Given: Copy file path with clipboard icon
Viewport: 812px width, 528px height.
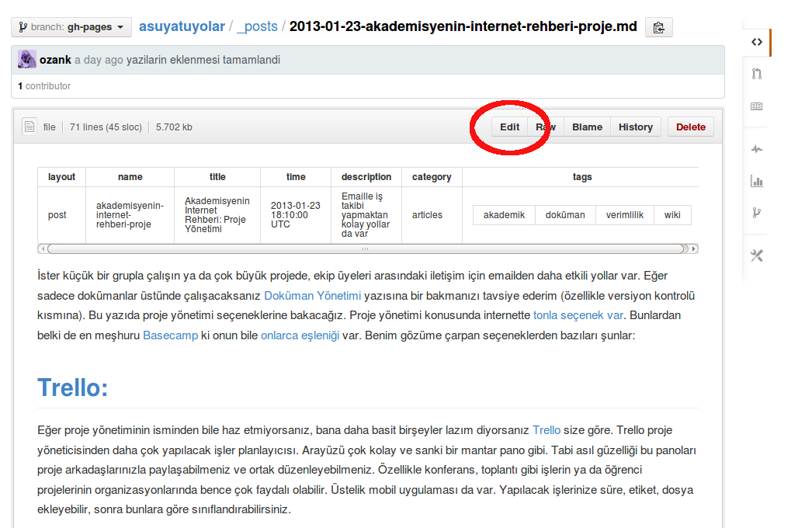Looking at the screenshot, I should click(658, 27).
